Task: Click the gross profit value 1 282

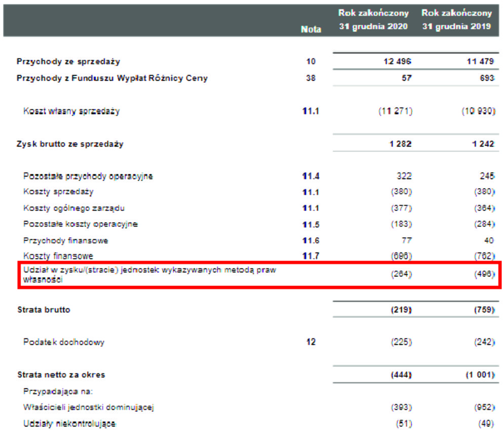Action: coord(400,144)
